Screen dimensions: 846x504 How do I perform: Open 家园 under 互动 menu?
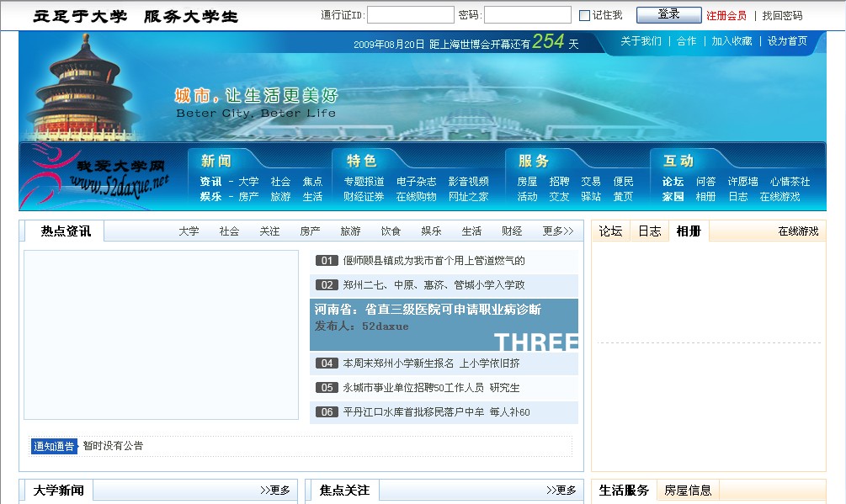(x=673, y=197)
